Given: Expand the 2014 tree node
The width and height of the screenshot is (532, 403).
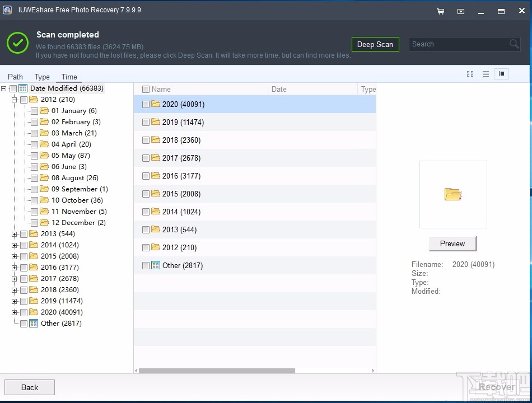Looking at the screenshot, I should [x=14, y=245].
